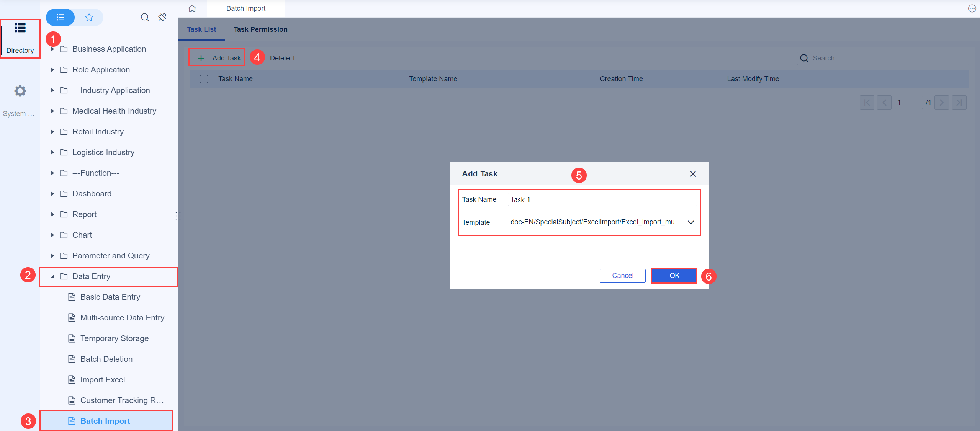Switch to the list view toggle

[x=60, y=17]
